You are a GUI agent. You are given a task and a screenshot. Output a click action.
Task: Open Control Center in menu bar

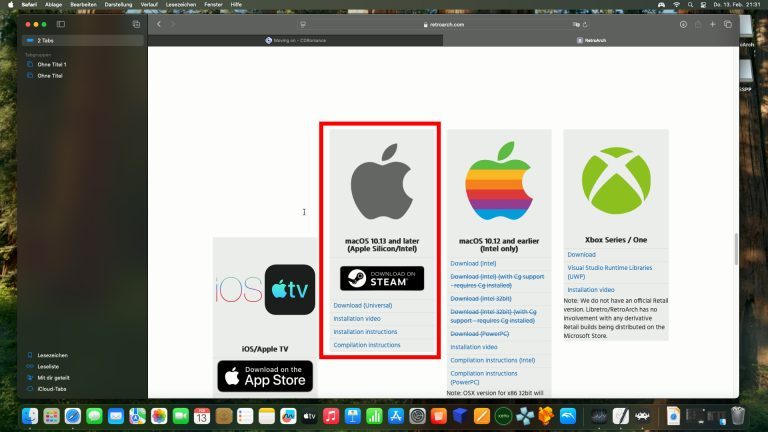(703, 4)
